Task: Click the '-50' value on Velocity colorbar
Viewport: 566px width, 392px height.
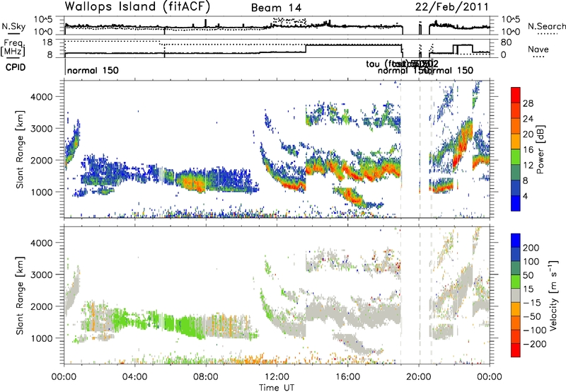Action: (x=531, y=316)
